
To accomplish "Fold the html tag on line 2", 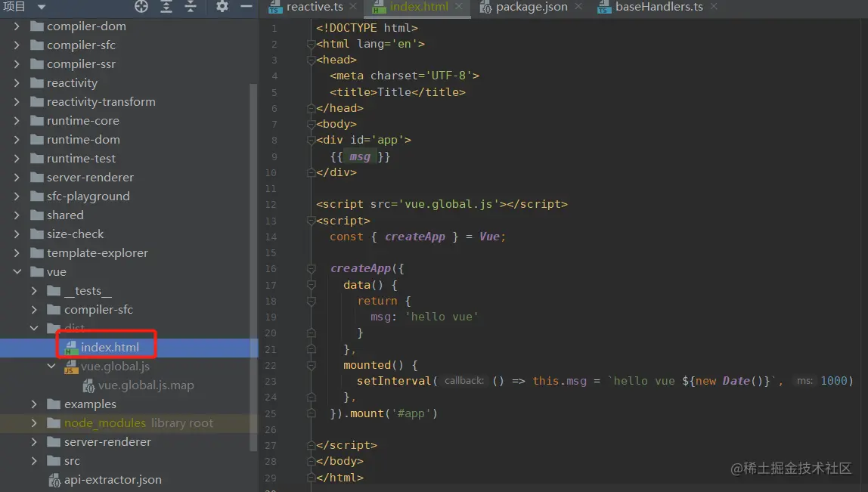I will point(311,44).
